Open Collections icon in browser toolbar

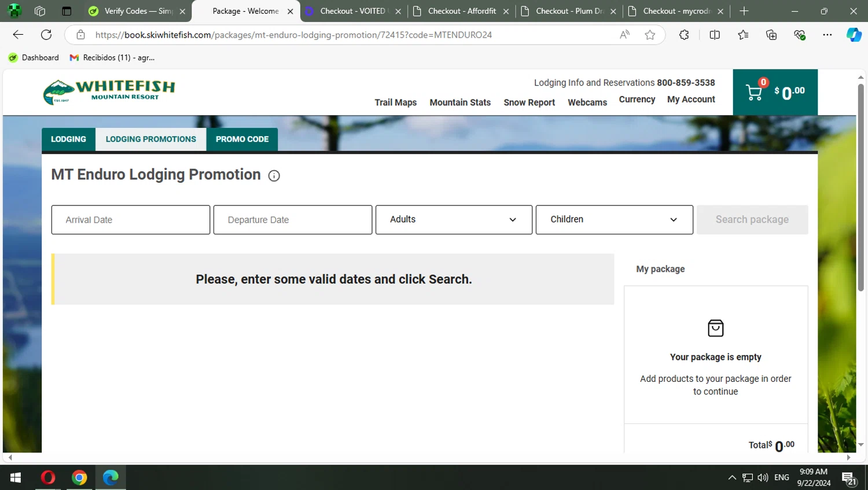tap(771, 35)
